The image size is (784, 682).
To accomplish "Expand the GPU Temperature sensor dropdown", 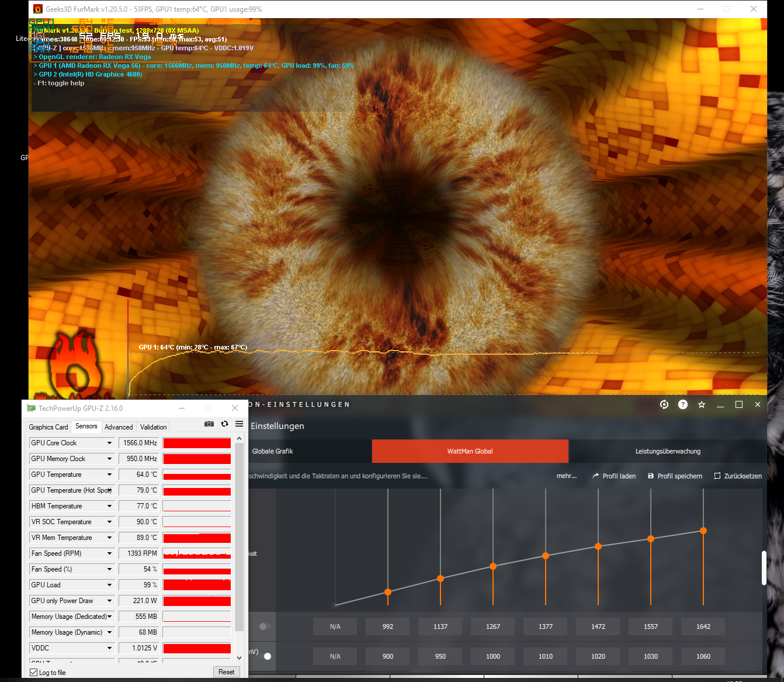I will point(109,475).
